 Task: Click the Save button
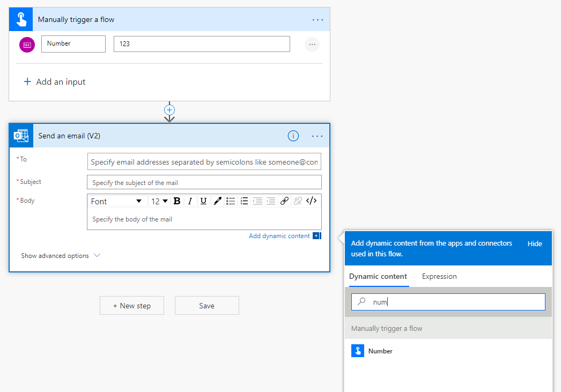tap(206, 305)
